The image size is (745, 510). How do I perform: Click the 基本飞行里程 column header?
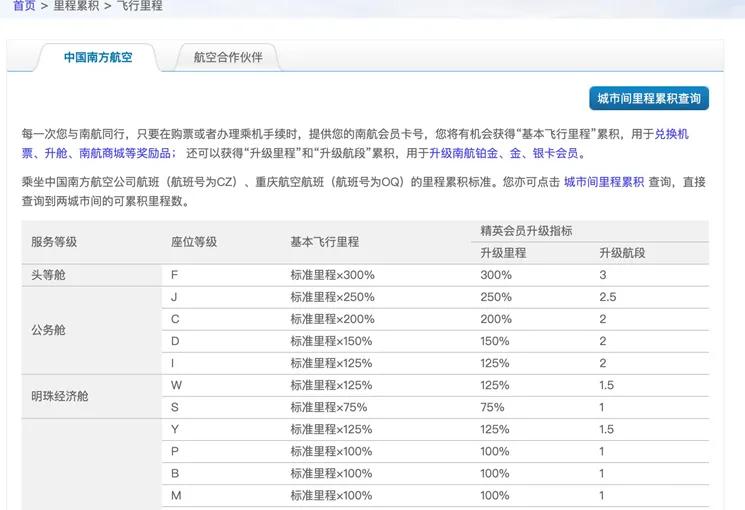coord(324,242)
